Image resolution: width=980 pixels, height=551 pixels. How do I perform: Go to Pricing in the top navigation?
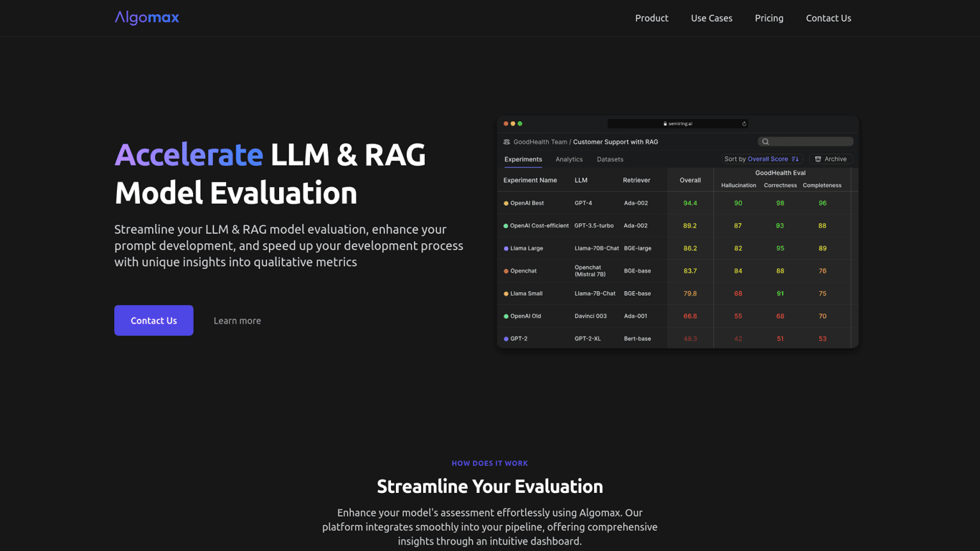(x=768, y=18)
